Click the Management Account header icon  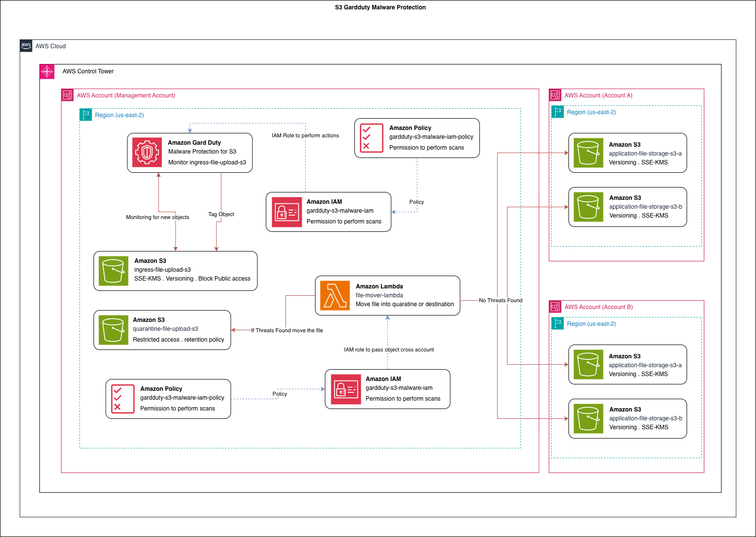[67, 95]
